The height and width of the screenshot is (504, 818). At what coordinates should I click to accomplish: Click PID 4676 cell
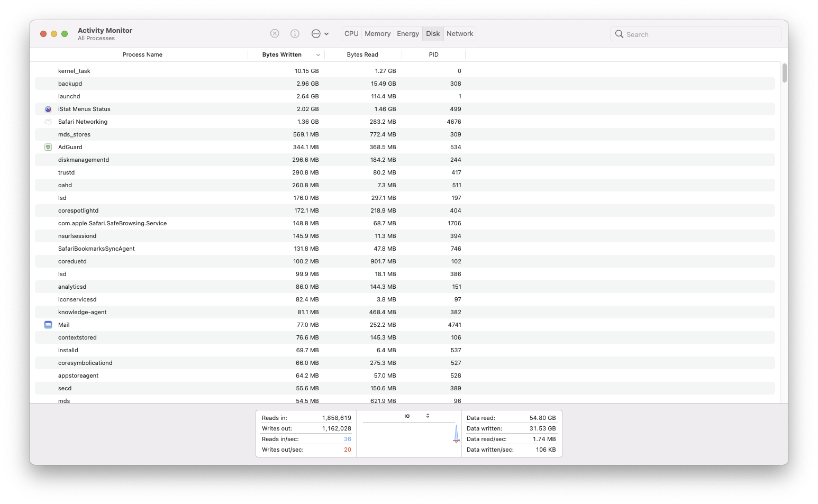(x=454, y=122)
